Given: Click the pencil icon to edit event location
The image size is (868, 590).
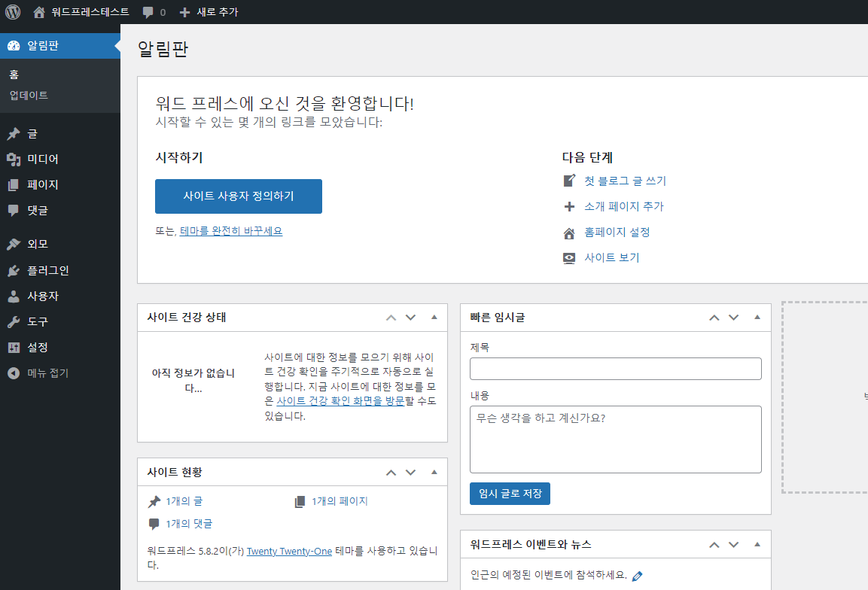Looking at the screenshot, I should click(x=637, y=576).
